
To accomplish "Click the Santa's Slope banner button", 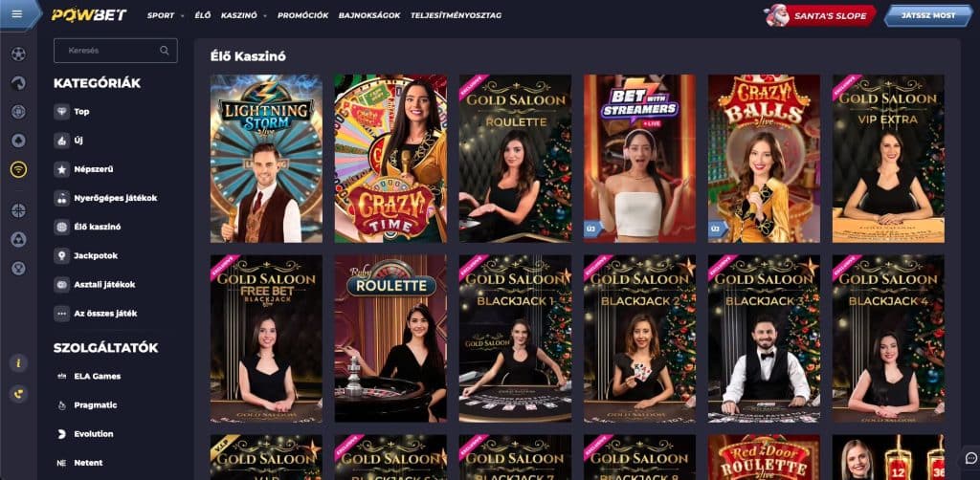I will point(820,15).
